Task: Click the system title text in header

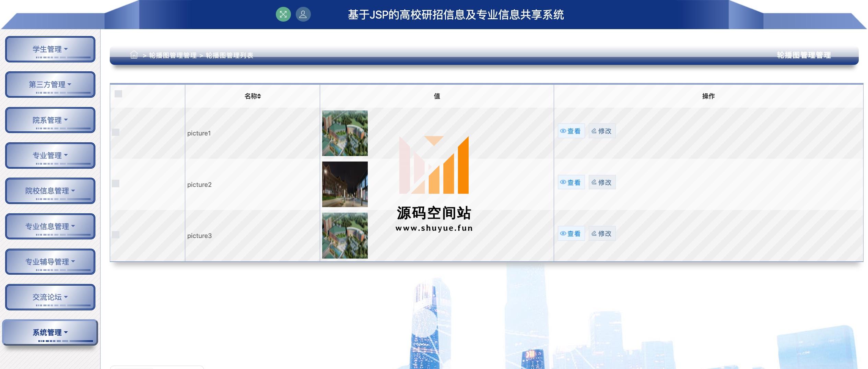Action: [x=456, y=15]
